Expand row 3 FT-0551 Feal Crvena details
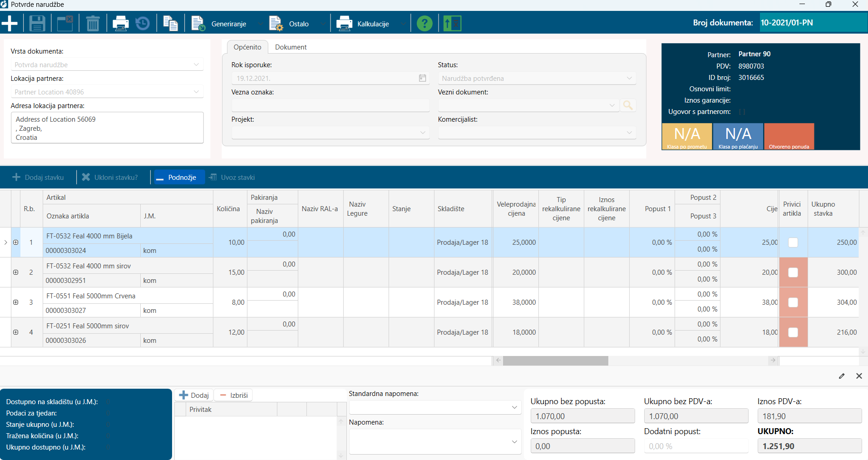 (x=15, y=302)
